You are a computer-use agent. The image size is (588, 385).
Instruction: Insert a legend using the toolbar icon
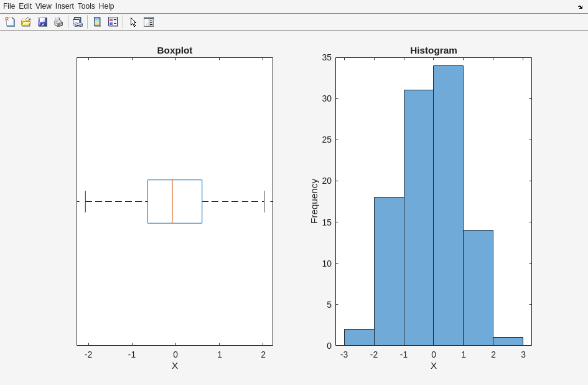(113, 22)
